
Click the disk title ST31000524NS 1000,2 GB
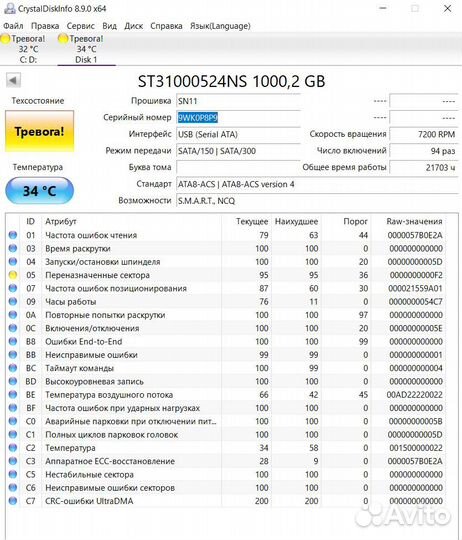pyautogui.click(x=231, y=82)
